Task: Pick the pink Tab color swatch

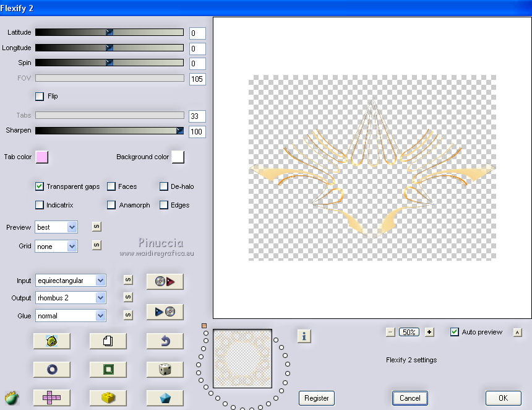Action: [x=41, y=157]
